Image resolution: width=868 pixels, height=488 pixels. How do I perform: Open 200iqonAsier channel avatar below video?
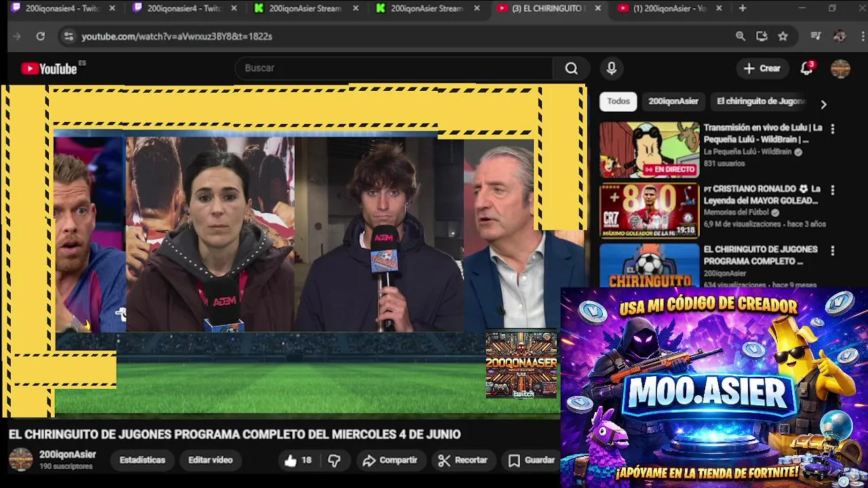pos(20,460)
